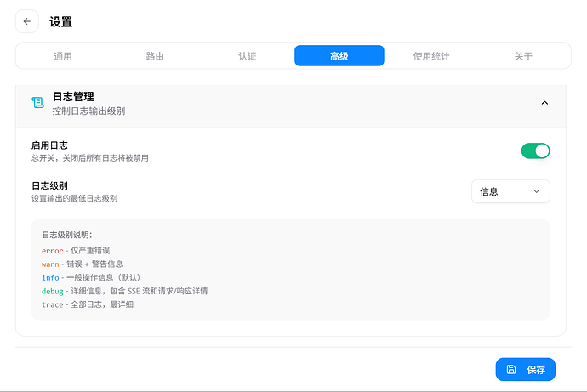Image resolution: width=587 pixels, height=392 pixels.
Task: Click the 日志管理 section header
Action: pos(290,103)
